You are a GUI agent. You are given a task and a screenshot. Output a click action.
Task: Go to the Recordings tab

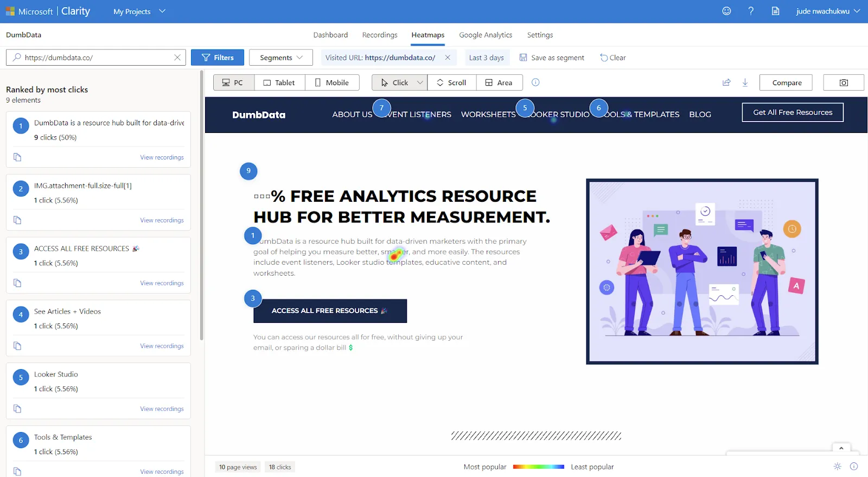[x=380, y=35]
